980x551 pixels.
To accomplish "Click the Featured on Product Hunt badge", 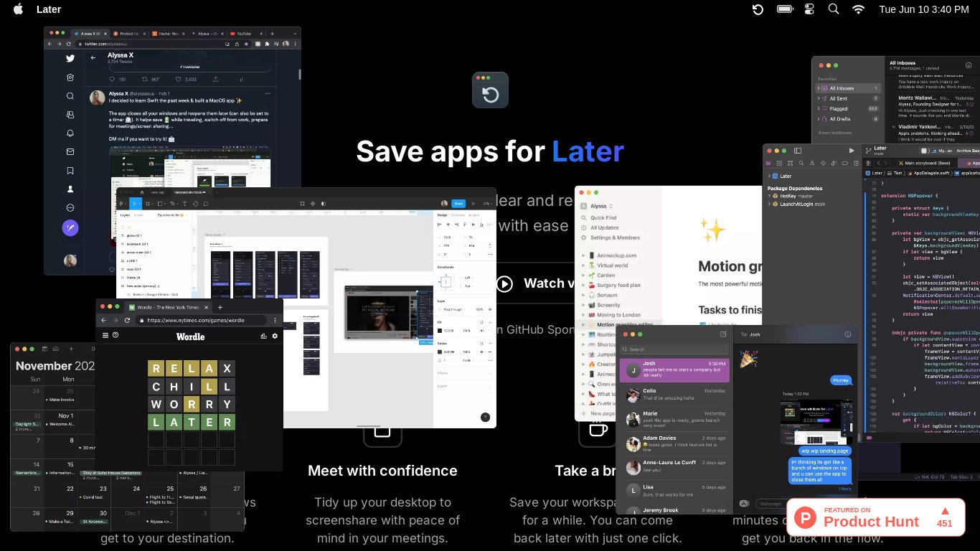I will 875,517.
